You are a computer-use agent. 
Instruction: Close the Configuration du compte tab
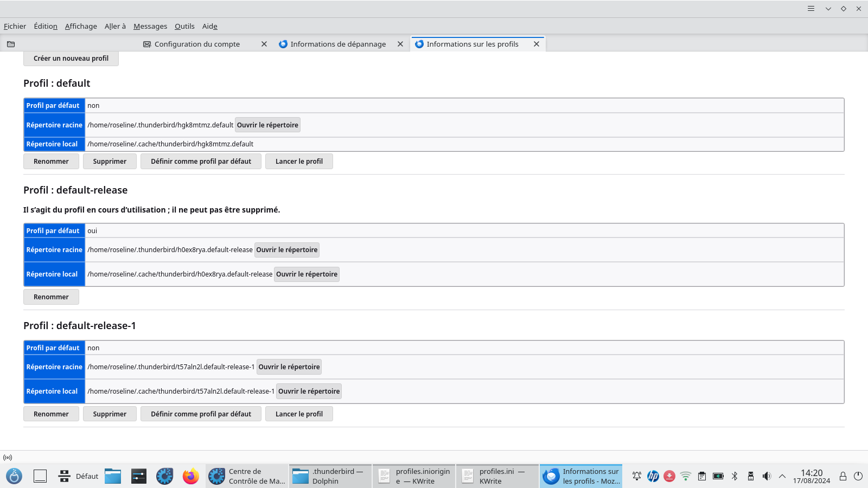coord(264,44)
